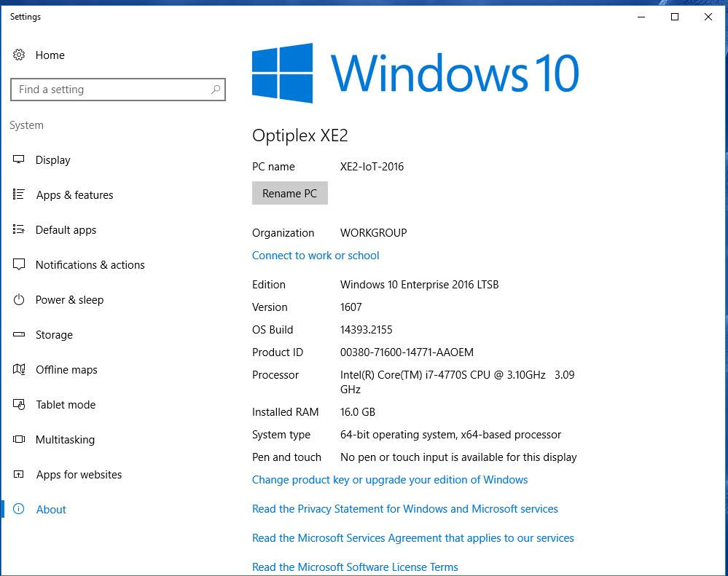Select Offline maps in sidebar
Screen dimensions: 728x576
[66, 370]
